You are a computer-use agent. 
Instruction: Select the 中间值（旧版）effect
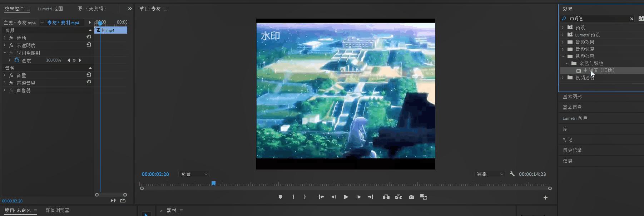602,70
